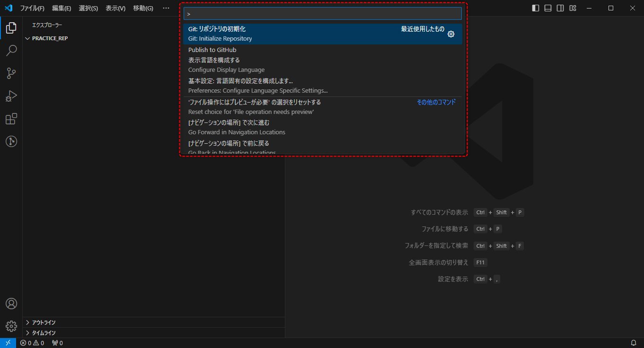Select Go Forward in Navigation Locations
644x348 pixels.
click(323, 128)
